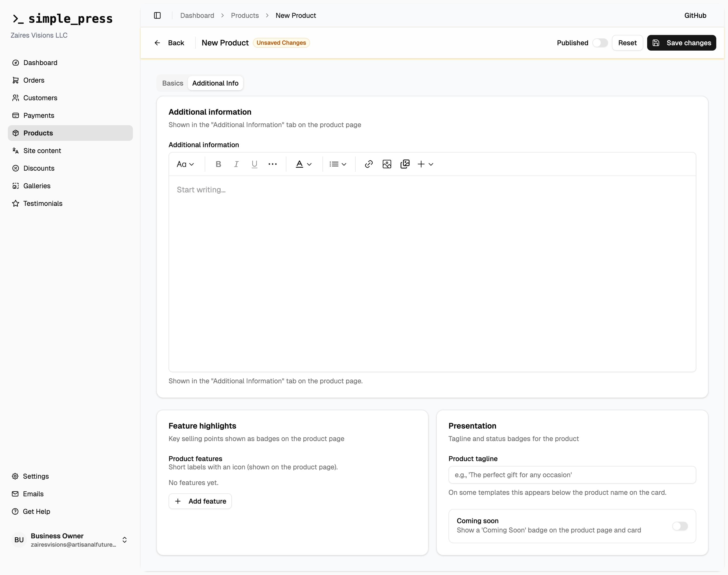This screenshot has width=728, height=575.
Task: Open the GitHub link
Action: (695, 15)
